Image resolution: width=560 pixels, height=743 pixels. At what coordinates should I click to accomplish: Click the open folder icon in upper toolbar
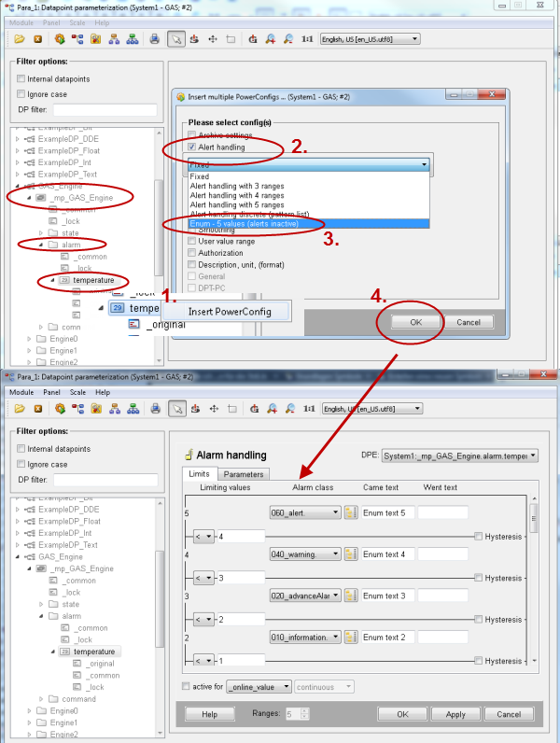coord(19,39)
